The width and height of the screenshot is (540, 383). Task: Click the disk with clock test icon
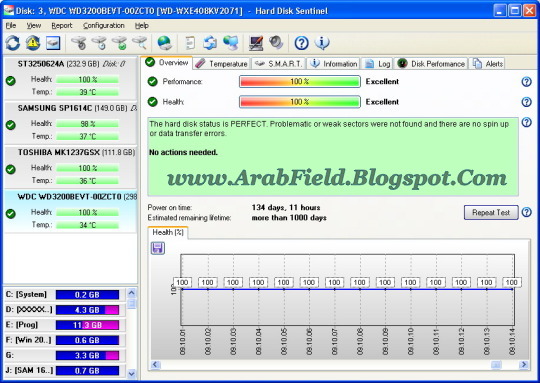(99, 43)
